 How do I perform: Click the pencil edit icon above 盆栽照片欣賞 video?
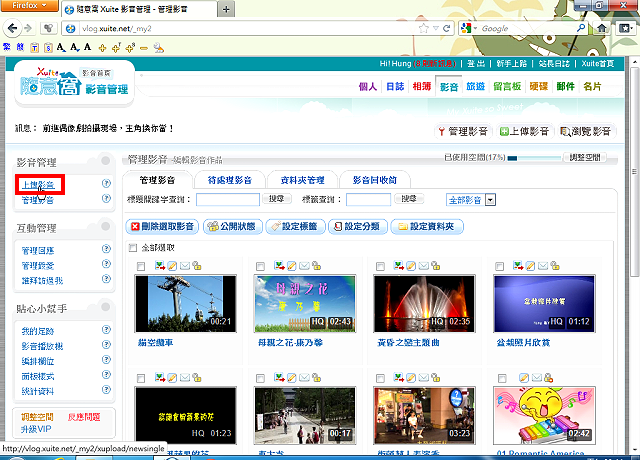pyautogui.click(x=530, y=266)
